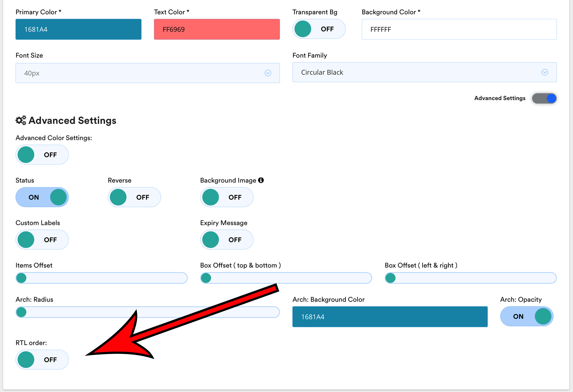Click the Arch: Background Color 1681A4 field
Viewport: 573px width, 392px height.
(x=390, y=317)
